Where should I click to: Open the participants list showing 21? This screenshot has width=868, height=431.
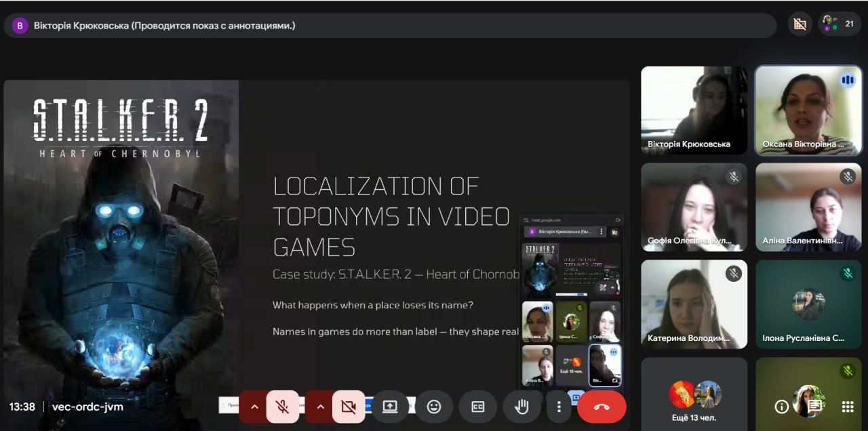[x=840, y=24]
